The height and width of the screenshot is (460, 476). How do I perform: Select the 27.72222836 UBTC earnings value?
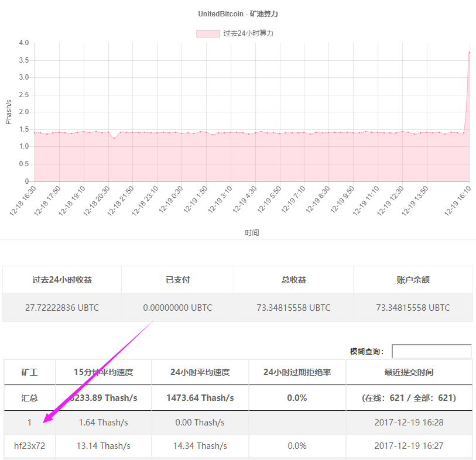pyautogui.click(x=62, y=307)
